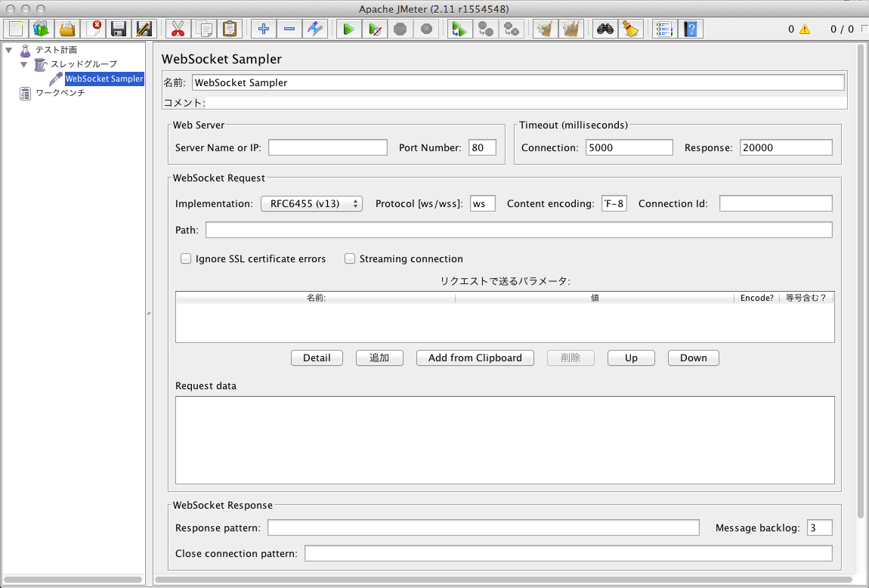Open an existing test plan with the folder icon

point(68,29)
